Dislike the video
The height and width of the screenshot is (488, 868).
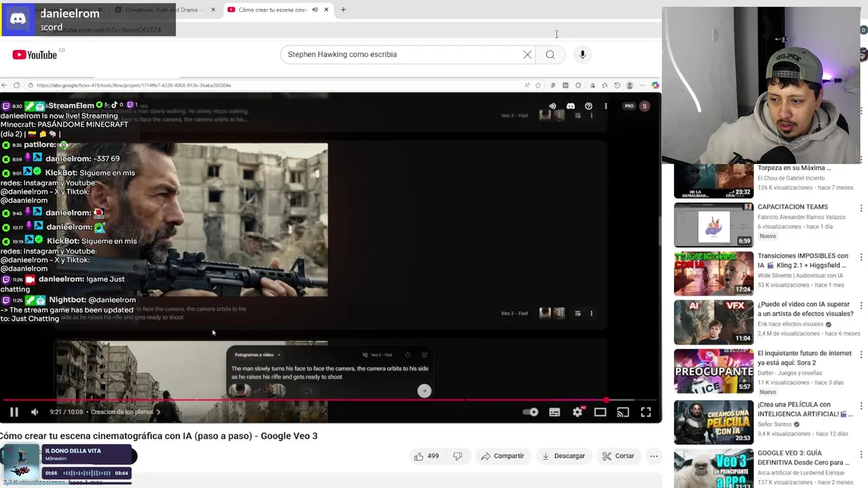coord(458,456)
